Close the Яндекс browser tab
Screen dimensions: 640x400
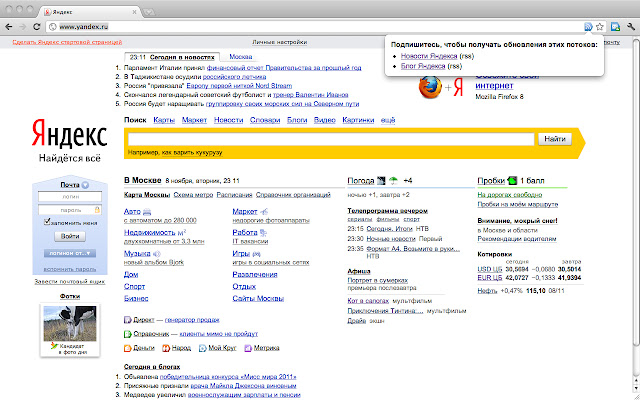(135, 12)
